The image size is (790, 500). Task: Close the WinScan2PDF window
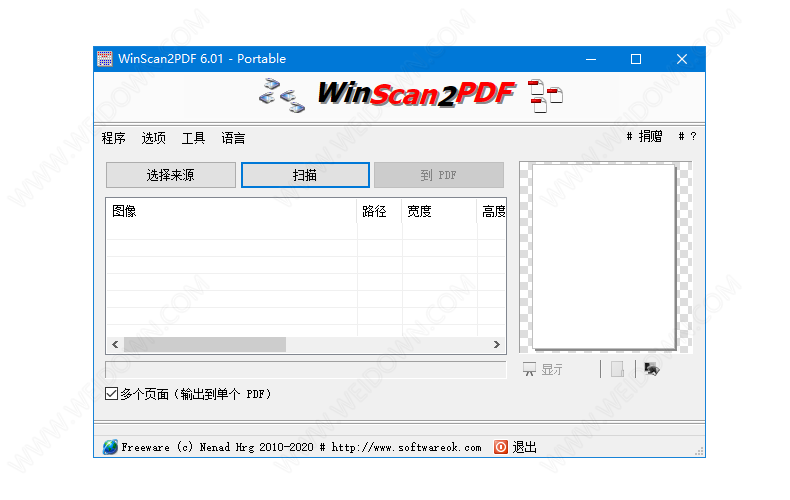[682, 59]
